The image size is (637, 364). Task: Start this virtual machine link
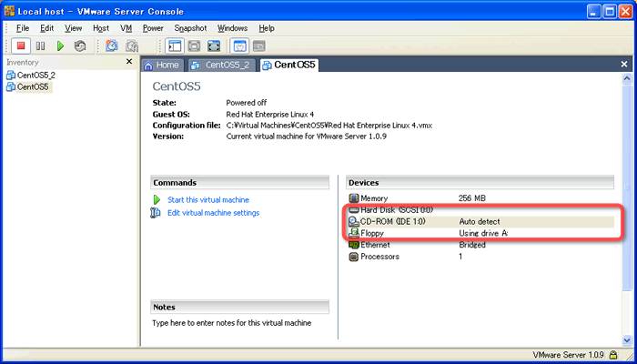pos(208,200)
